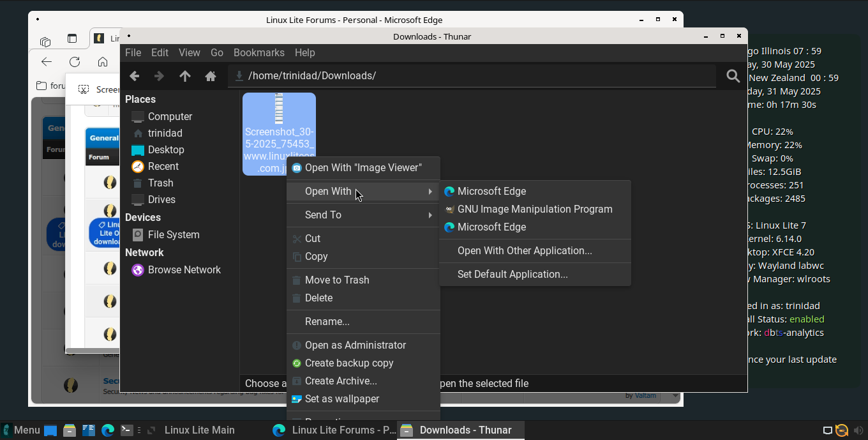Choose Open as Administrator
The image size is (868, 440).
click(363, 345)
